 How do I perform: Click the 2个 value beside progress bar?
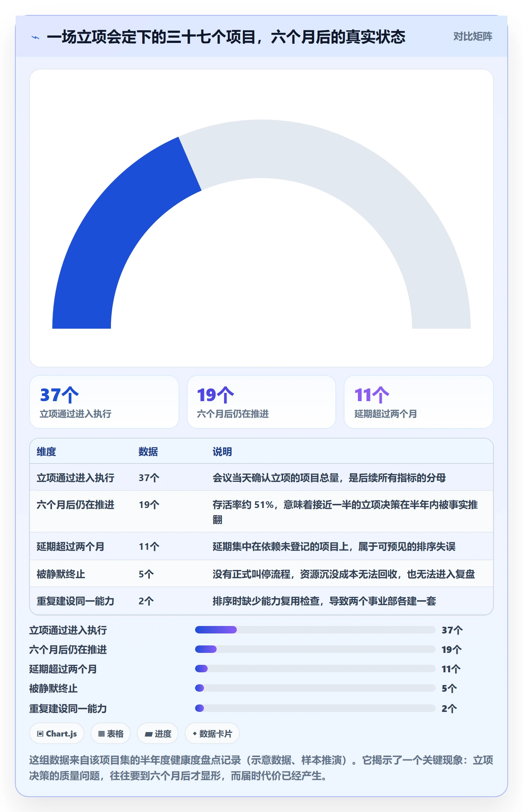[449, 709]
